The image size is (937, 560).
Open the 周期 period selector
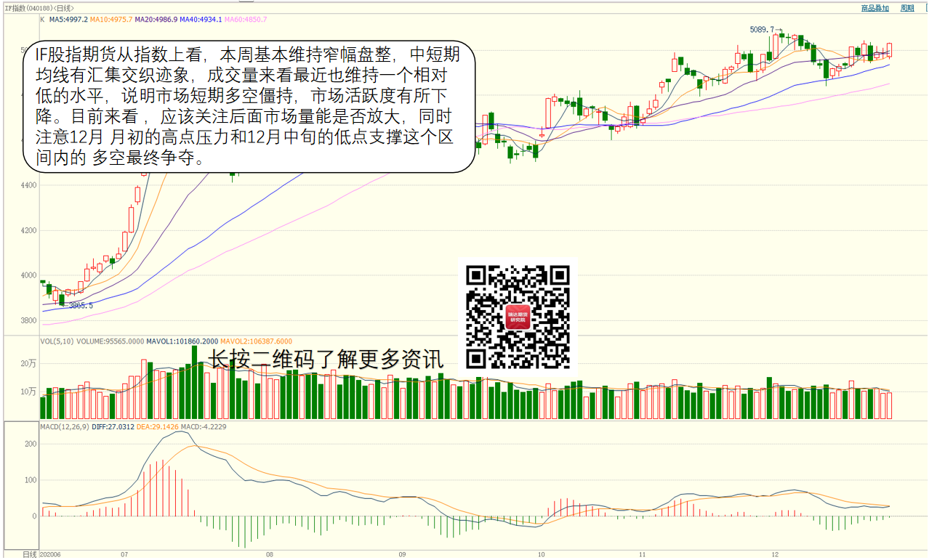pyautogui.click(x=907, y=8)
